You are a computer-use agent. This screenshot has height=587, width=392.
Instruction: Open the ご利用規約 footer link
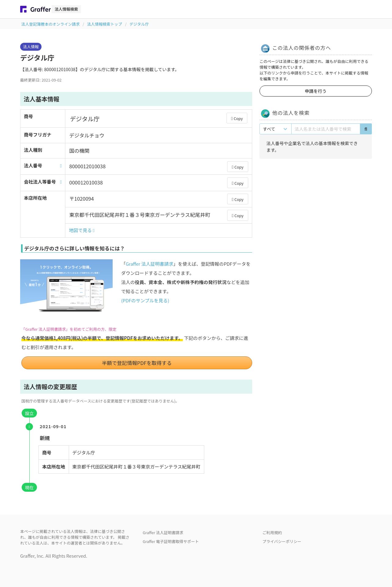click(x=272, y=533)
